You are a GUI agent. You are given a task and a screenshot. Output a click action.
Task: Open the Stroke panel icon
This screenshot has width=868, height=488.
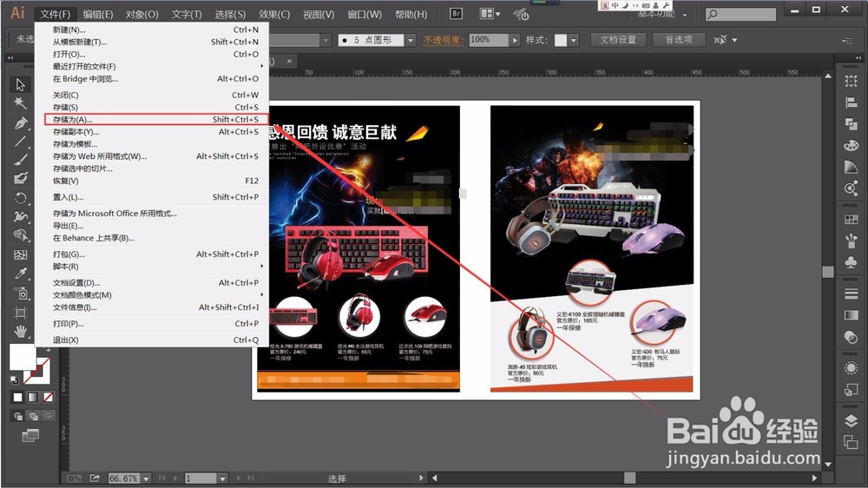click(851, 293)
